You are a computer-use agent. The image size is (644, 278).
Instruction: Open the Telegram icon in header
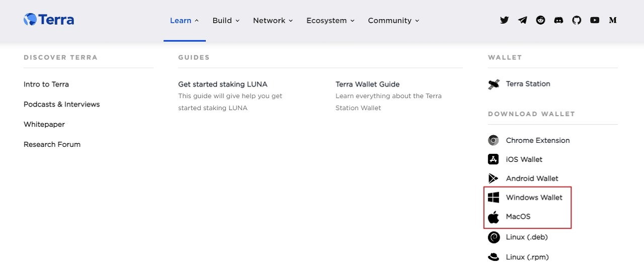pyautogui.click(x=523, y=20)
